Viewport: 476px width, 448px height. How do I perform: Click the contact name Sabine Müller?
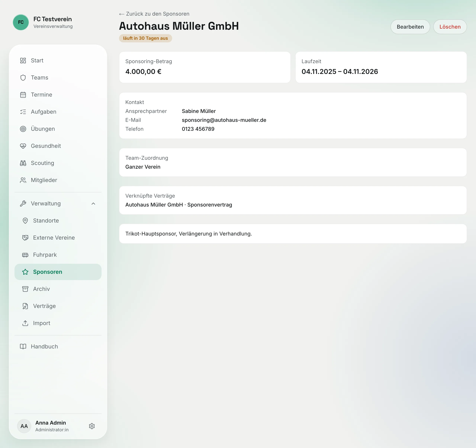(x=199, y=111)
